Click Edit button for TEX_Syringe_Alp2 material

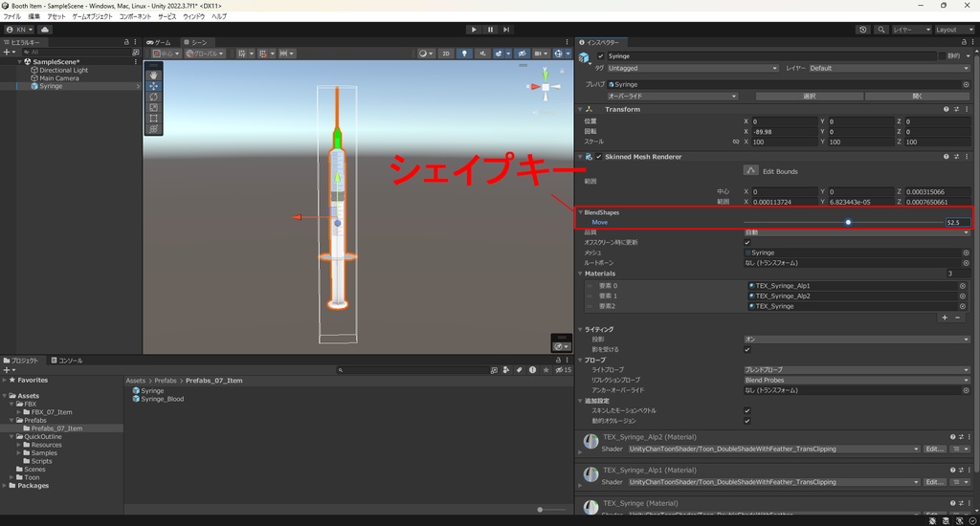coord(934,449)
